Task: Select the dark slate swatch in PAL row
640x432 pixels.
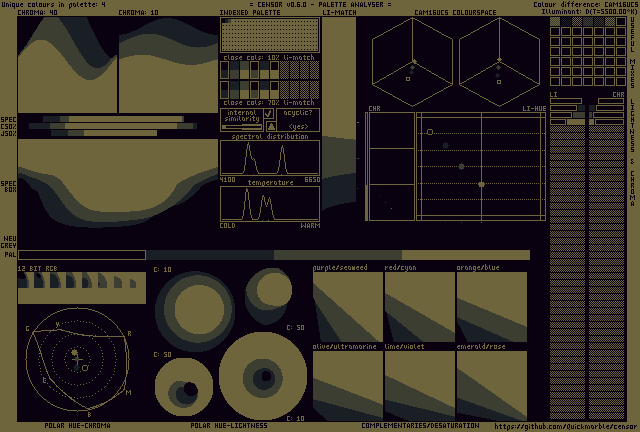Action: pyautogui.click(x=210, y=255)
